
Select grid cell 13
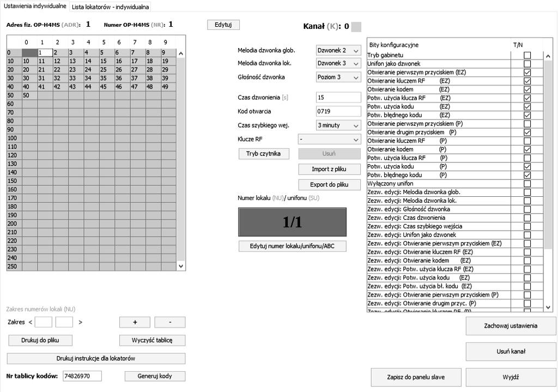pyautogui.click(x=76, y=61)
